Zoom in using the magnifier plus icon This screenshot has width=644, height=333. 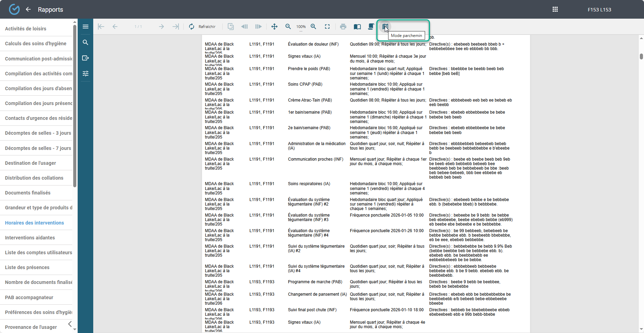pyautogui.click(x=314, y=27)
